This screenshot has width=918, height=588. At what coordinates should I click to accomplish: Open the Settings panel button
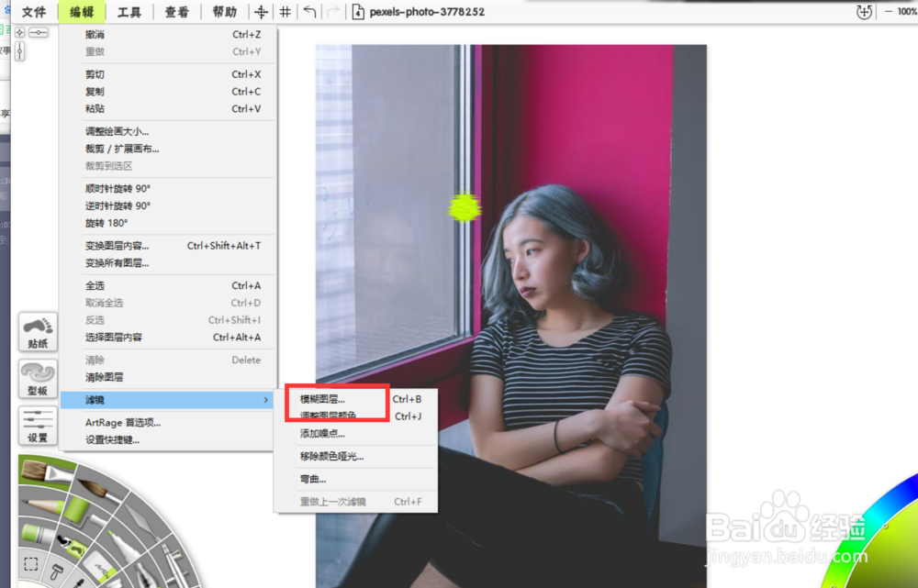coord(38,426)
